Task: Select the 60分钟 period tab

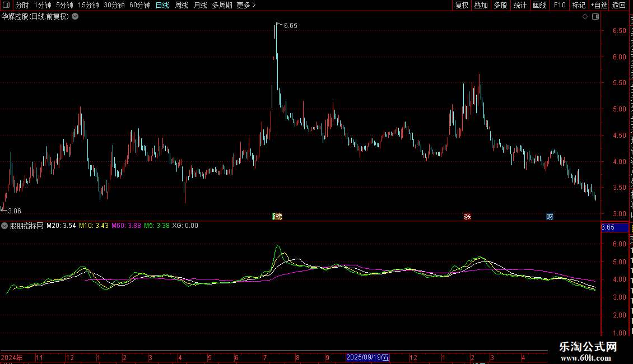Action: tap(140, 5)
